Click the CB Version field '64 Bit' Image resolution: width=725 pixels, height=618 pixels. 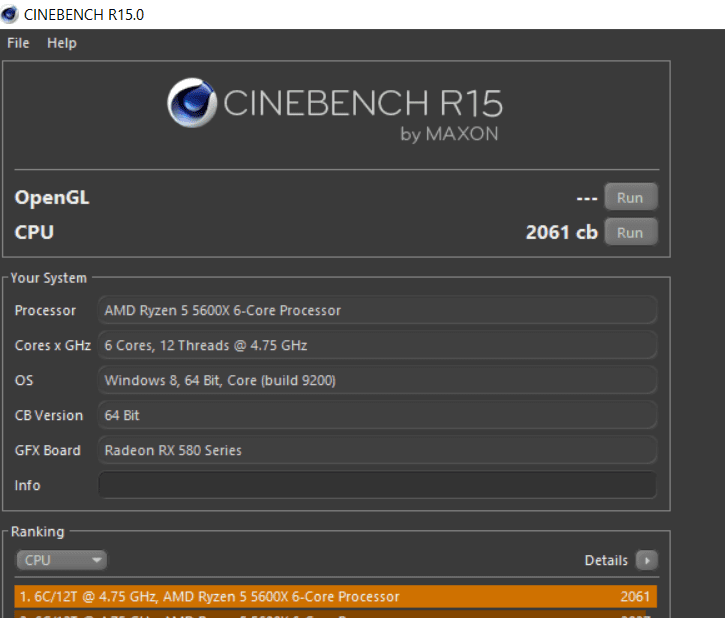click(x=377, y=415)
